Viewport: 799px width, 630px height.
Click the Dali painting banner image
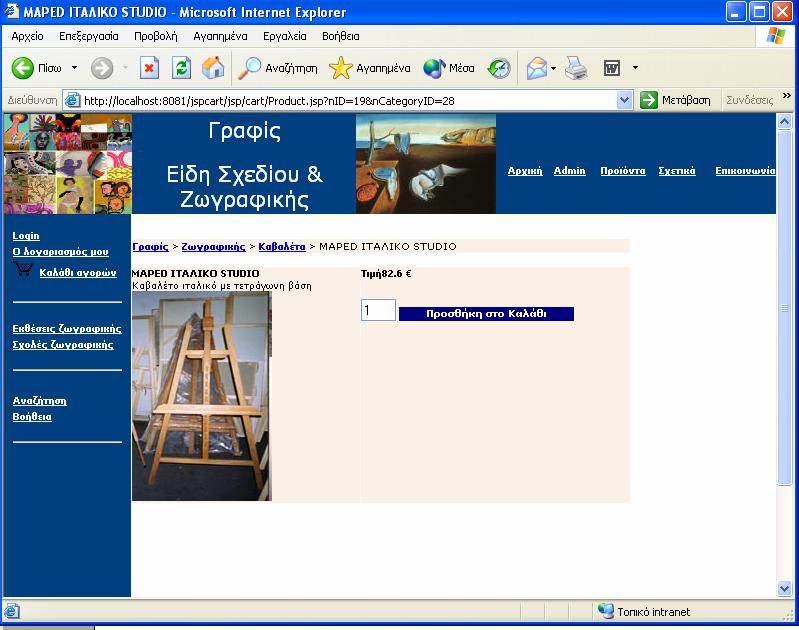pyautogui.click(x=425, y=164)
